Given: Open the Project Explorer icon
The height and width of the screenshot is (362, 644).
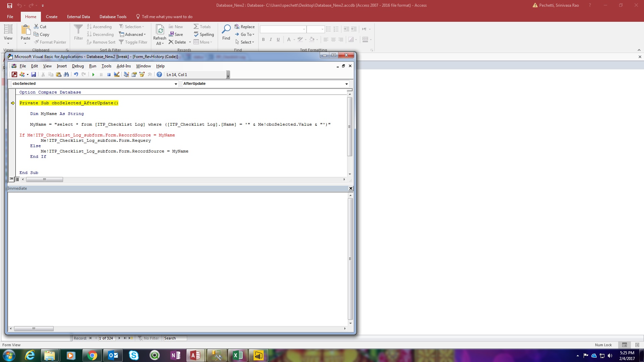Looking at the screenshot, I should pyautogui.click(x=126, y=74).
